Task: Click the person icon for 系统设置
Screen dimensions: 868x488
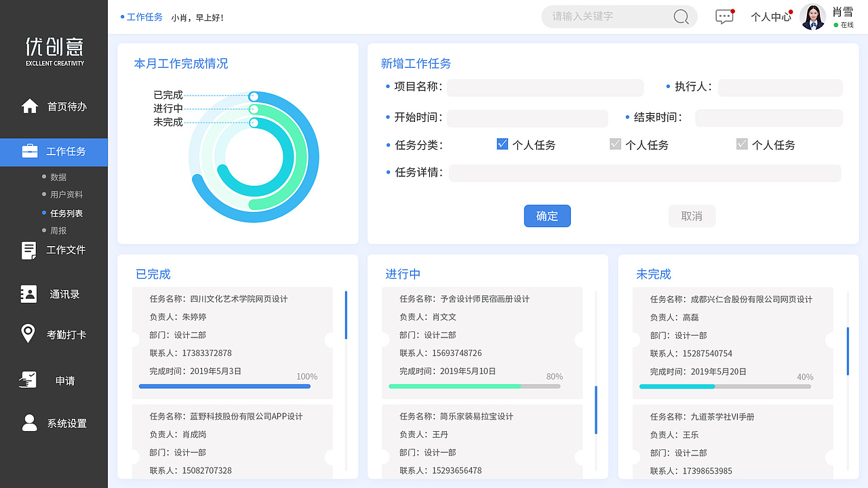Action: [x=29, y=423]
